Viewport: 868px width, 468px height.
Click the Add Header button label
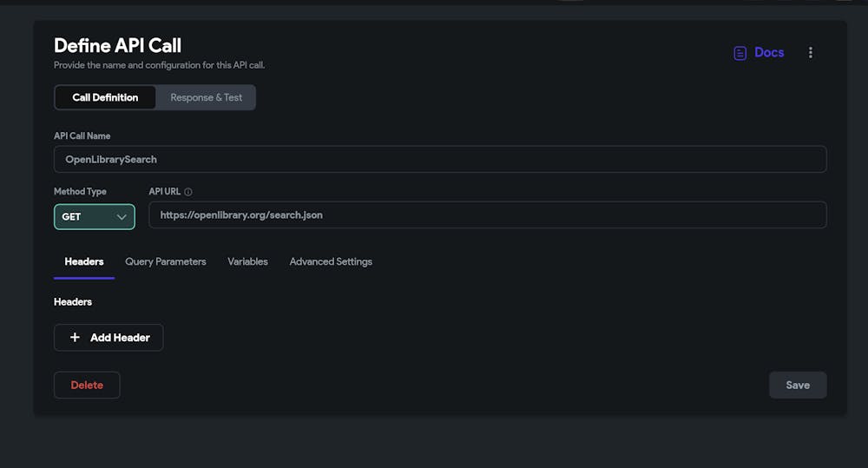(120, 338)
